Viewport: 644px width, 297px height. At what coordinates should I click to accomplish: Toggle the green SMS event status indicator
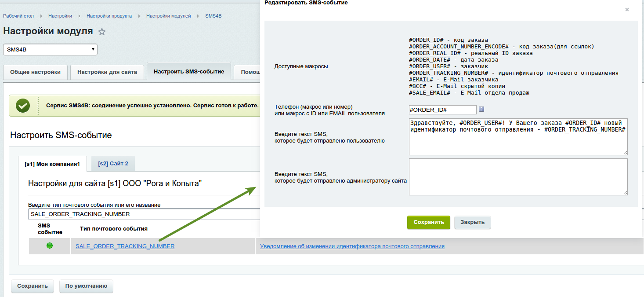pos(50,246)
